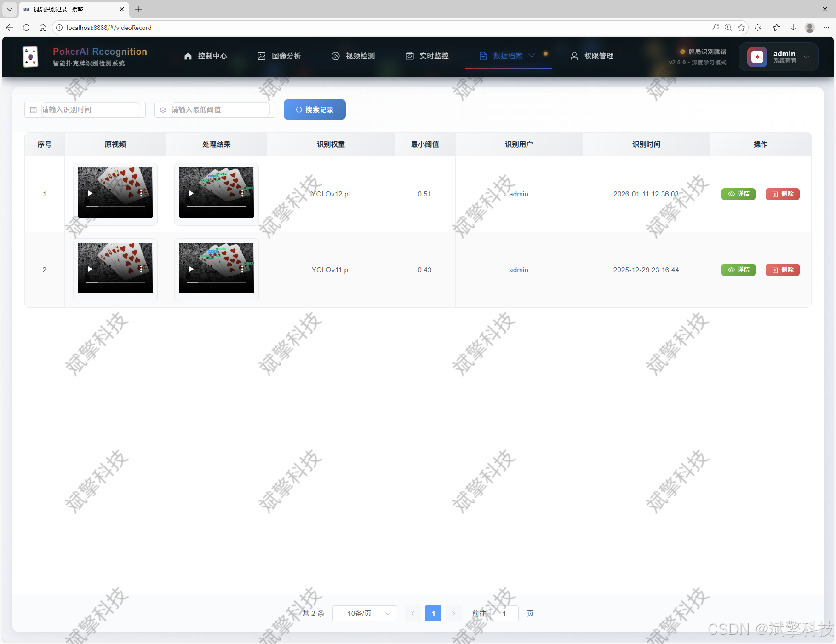The width and height of the screenshot is (836, 644).
Task: Select the 2025-12-29 23:16:44 cell
Action: pyautogui.click(x=646, y=270)
